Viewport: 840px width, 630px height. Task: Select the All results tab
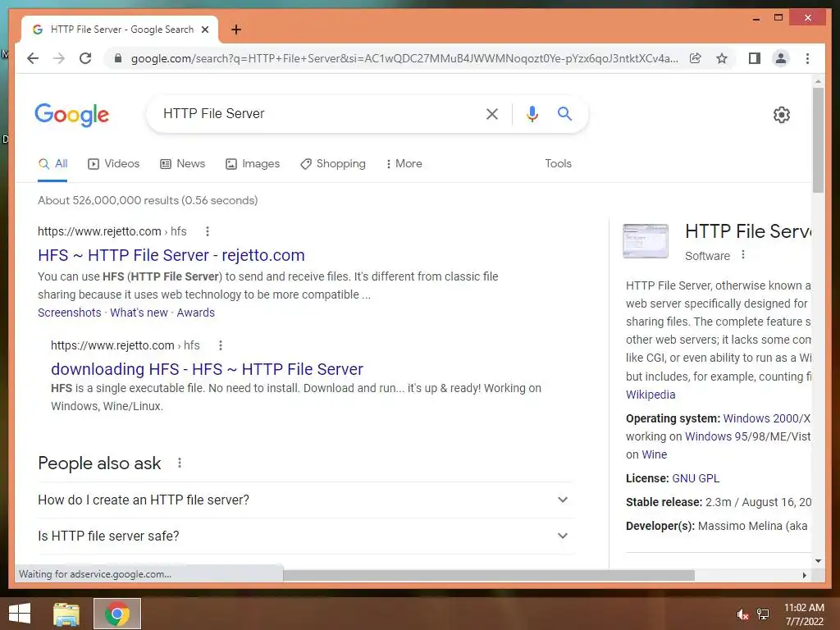pyautogui.click(x=52, y=164)
